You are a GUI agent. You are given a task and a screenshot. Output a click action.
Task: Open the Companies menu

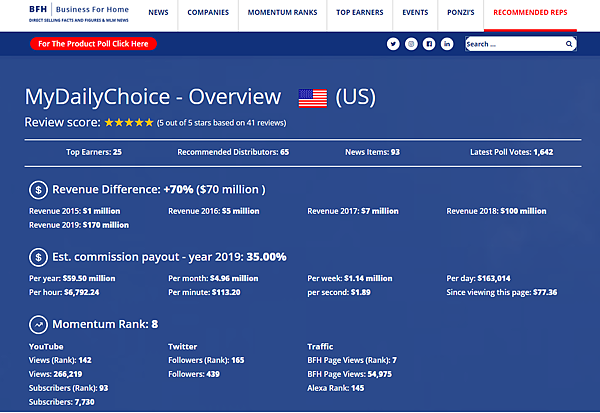tap(208, 13)
